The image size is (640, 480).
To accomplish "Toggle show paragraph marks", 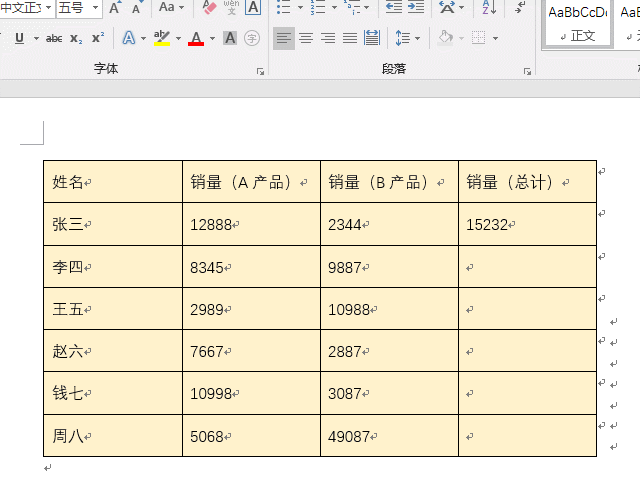I will coord(520,7).
